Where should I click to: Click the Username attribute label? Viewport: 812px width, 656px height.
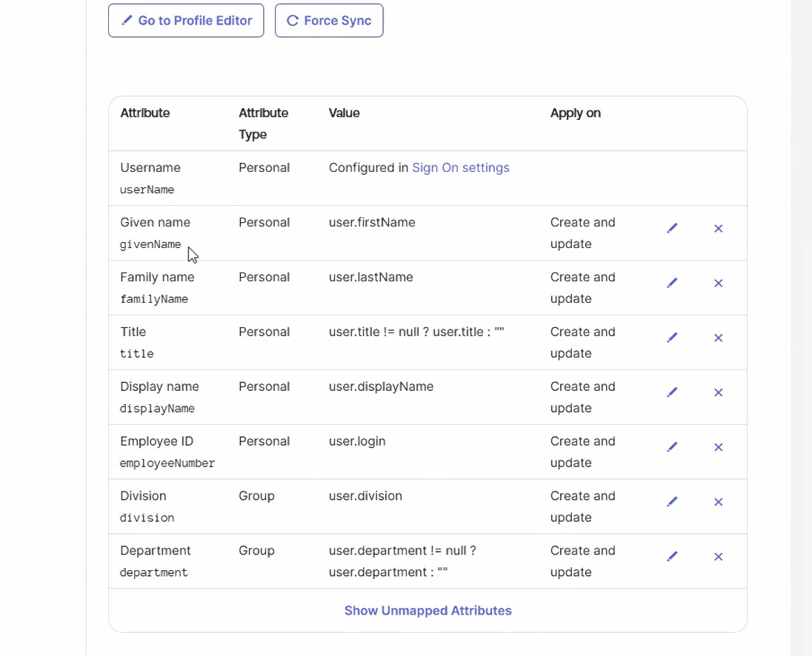[x=150, y=167]
